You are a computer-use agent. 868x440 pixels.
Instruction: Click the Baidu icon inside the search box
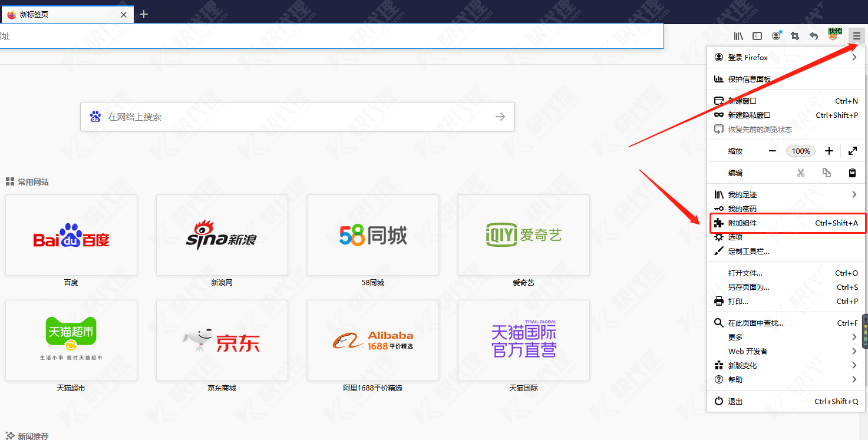point(96,117)
